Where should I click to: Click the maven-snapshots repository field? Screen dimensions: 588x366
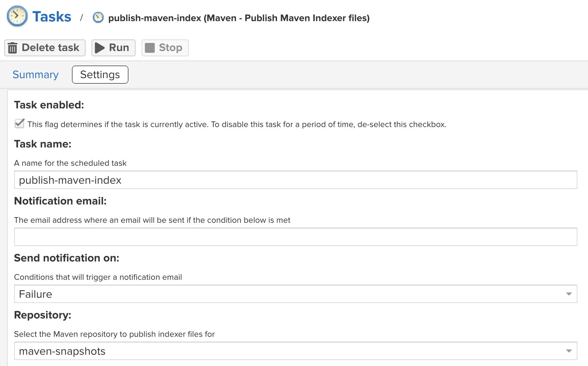296,351
